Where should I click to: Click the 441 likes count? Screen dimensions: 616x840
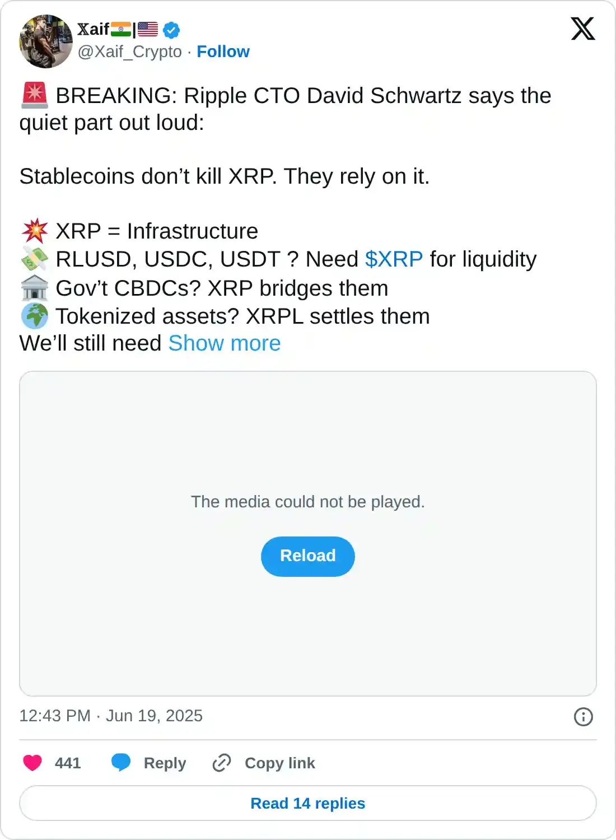coord(68,763)
